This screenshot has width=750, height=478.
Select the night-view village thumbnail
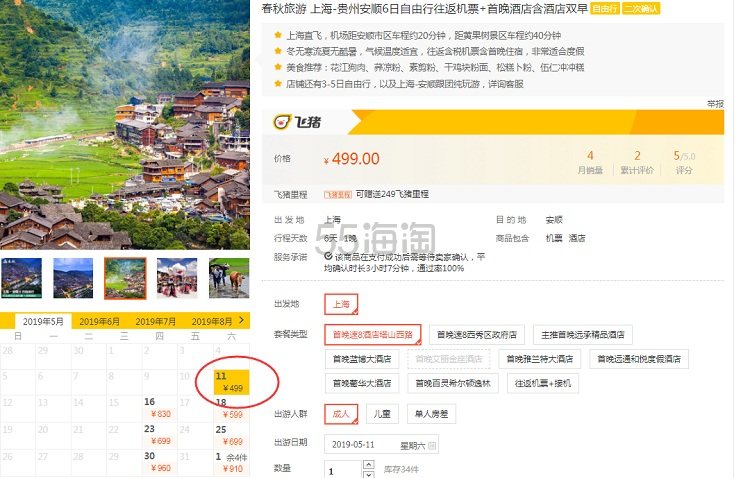[x=73, y=278]
